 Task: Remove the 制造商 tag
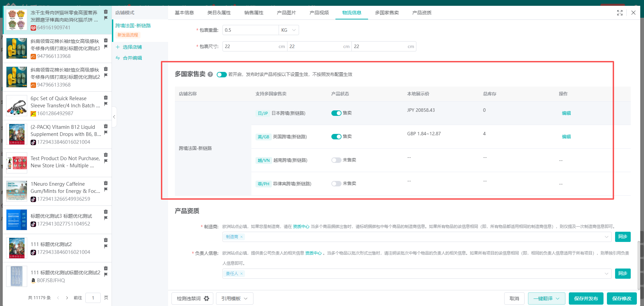(242, 237)
